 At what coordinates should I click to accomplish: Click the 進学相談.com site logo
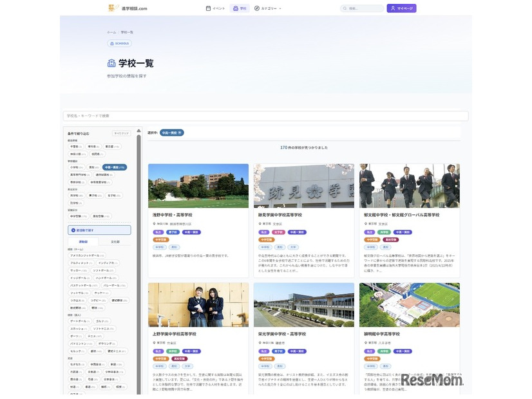tap(128, 8)
